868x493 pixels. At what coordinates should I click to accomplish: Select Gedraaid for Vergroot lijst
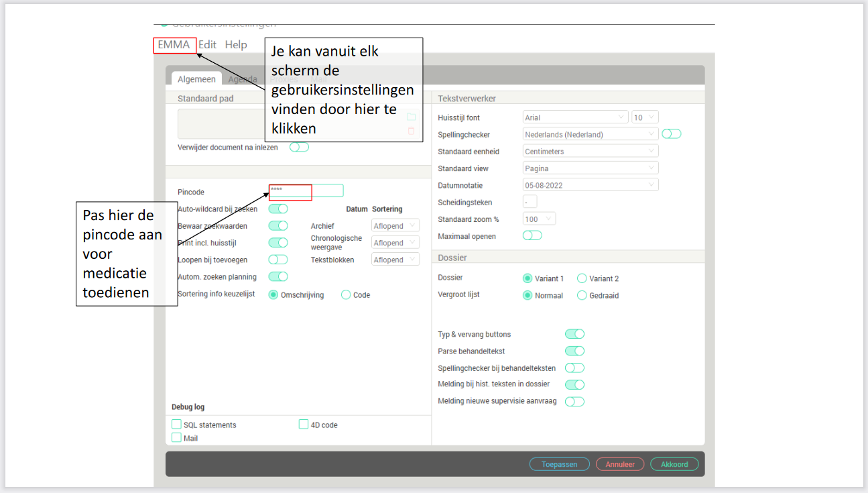(x=581, y=295)
